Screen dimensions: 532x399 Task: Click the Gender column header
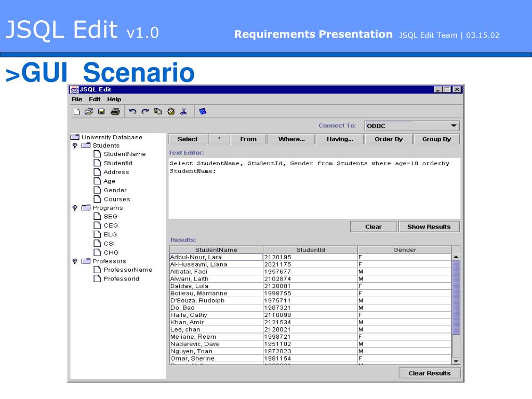tap(404, 250)
